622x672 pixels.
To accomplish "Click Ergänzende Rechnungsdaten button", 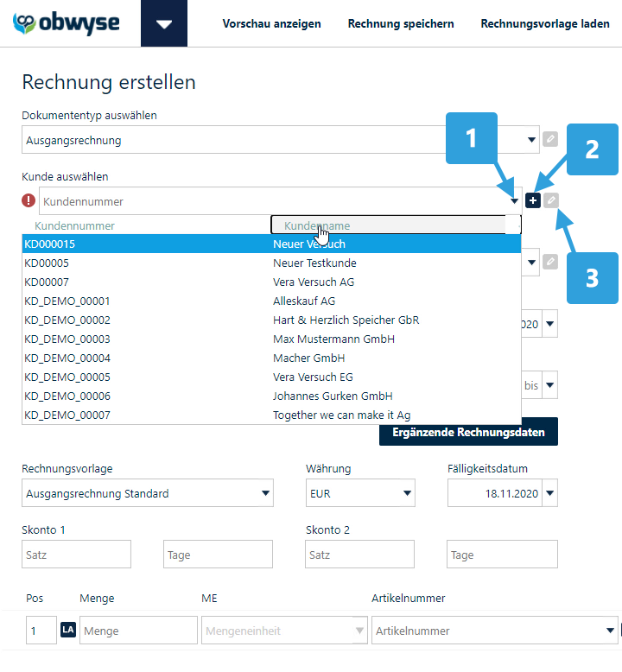I will pos(468,432).
